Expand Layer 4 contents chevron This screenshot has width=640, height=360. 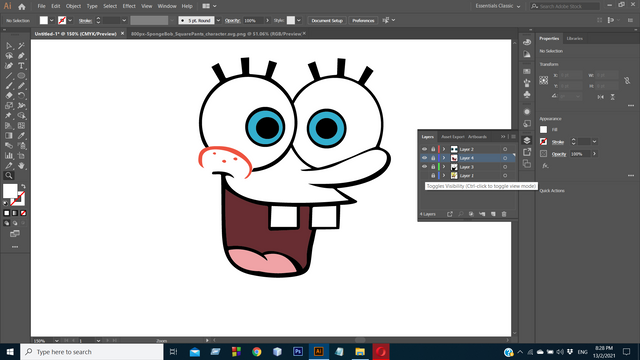tap(444, 158)
